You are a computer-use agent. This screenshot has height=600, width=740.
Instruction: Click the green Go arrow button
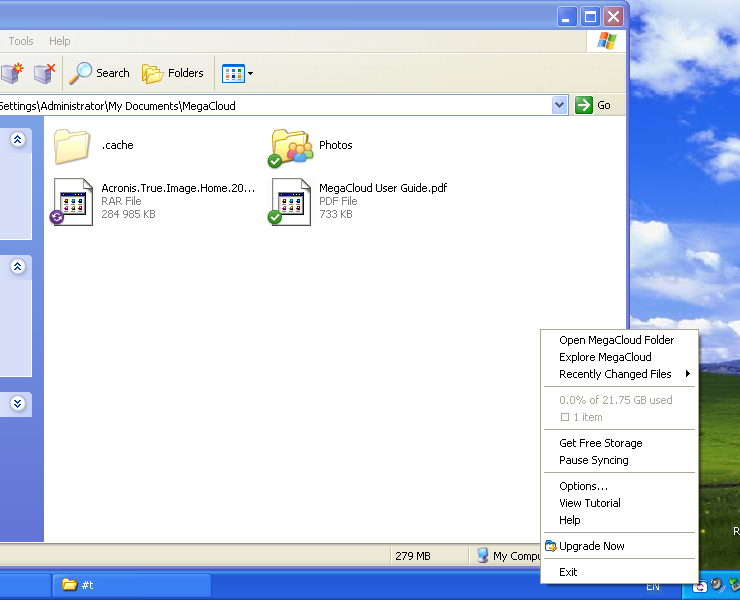(584, 105)
